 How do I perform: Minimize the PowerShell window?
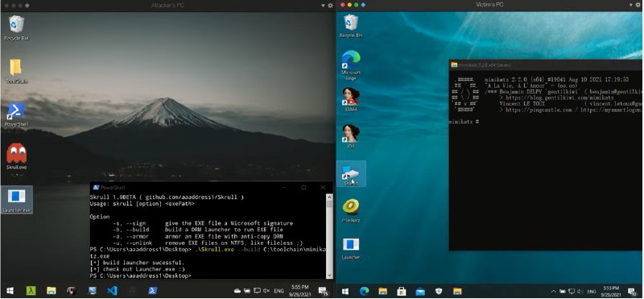tap(285, 188)
